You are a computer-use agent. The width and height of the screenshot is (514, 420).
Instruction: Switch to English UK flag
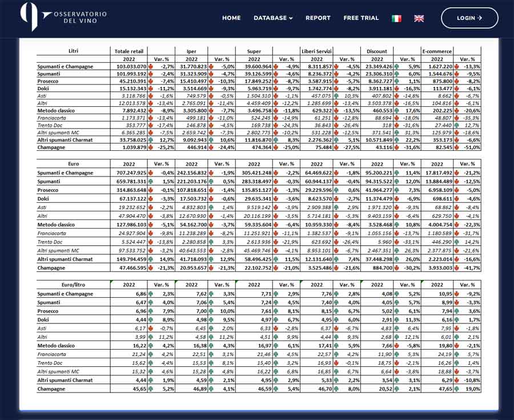point(419,18)
